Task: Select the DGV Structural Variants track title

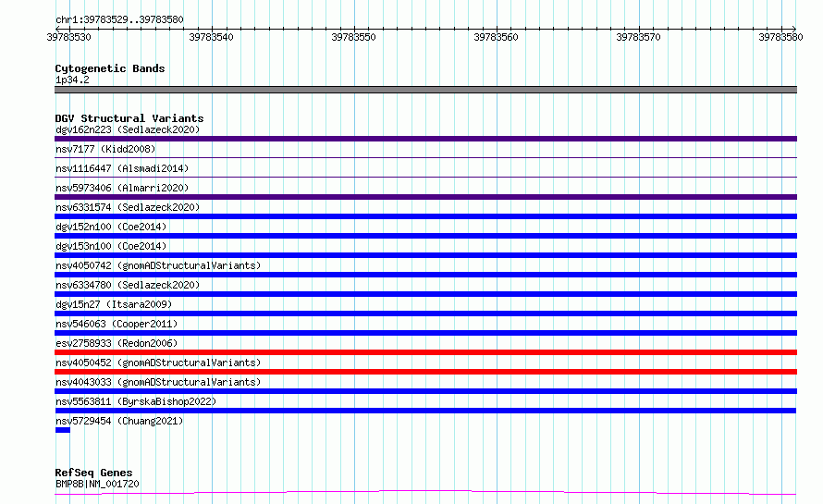Action: pos(129,118)
